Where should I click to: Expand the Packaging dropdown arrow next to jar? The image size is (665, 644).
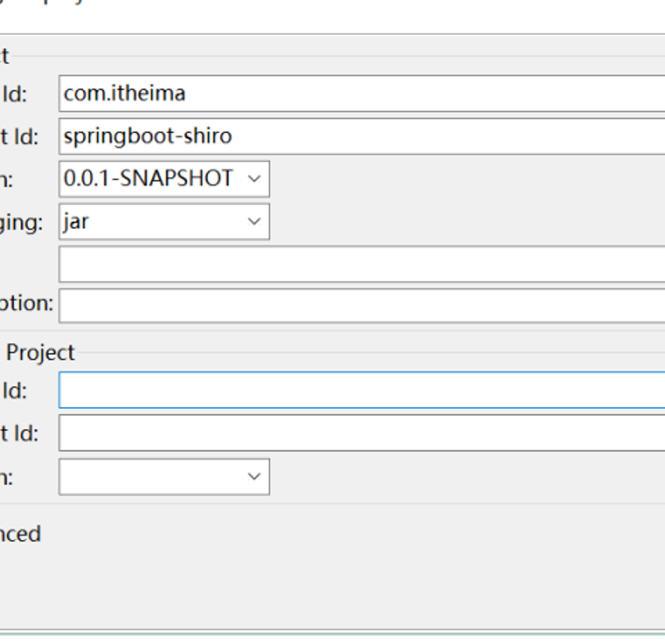tap(254, 221)
